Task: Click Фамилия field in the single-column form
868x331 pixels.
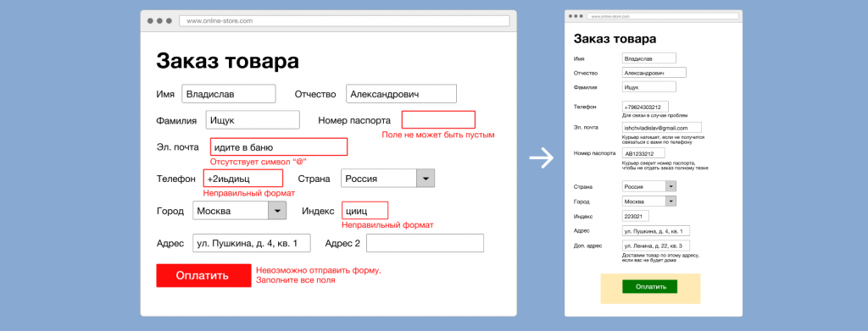Action: [x=649, y=86]
